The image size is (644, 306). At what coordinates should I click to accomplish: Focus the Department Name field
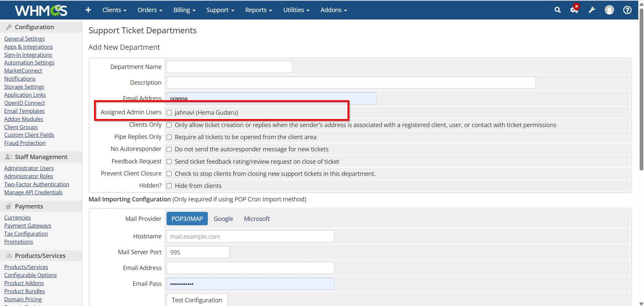[x=229, y=67]
